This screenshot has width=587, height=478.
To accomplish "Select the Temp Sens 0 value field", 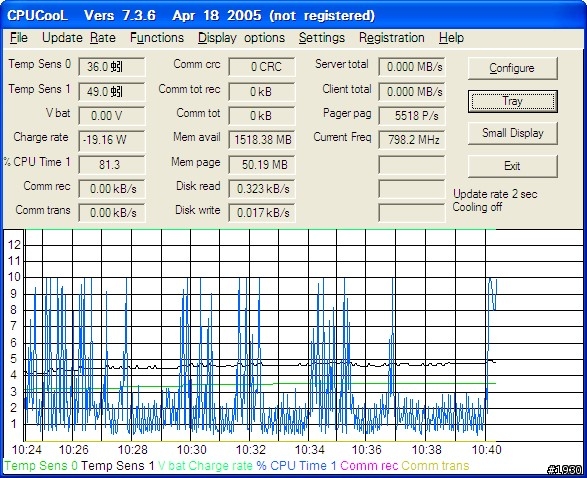I will click(112, 67).
